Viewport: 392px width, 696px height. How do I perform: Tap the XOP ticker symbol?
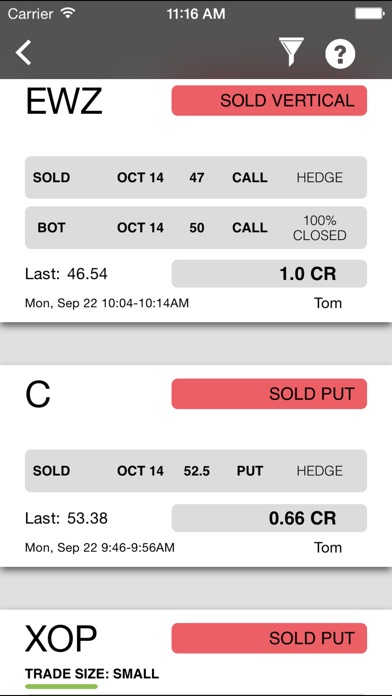61,639
